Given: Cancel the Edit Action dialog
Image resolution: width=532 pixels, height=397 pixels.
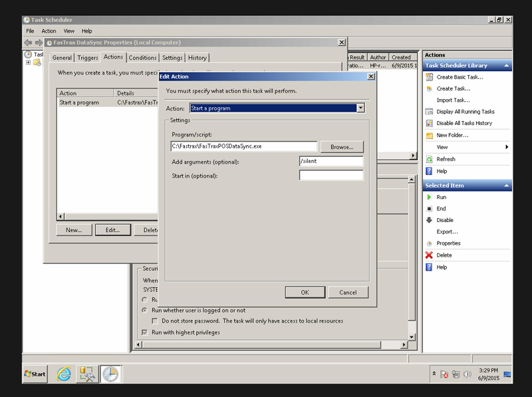Looking at the screenshot, I should [348, 292].
